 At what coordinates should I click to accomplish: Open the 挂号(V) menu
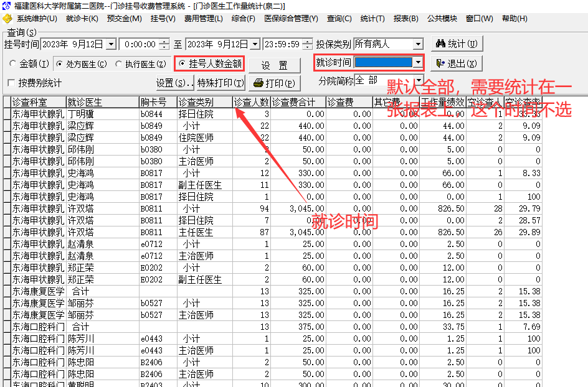coord(163,19)
